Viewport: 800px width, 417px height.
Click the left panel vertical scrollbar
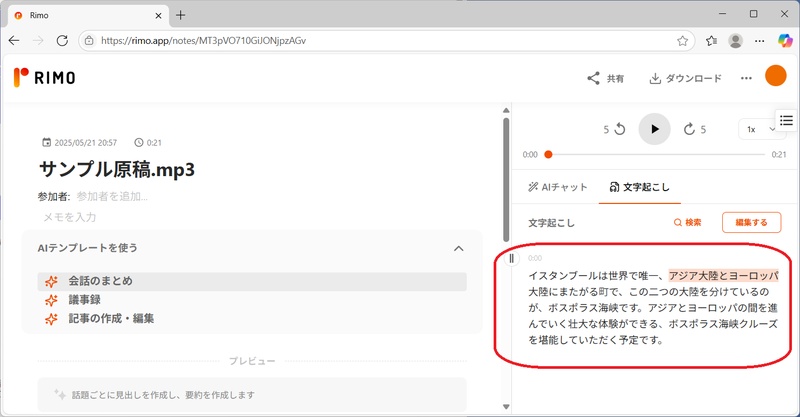tap(506, 180)
